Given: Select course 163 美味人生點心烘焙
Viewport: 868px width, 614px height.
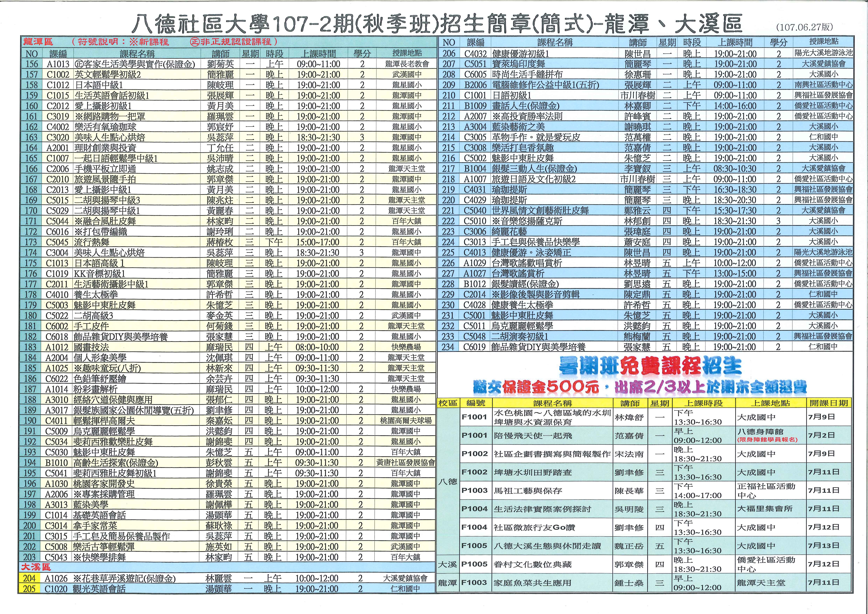Looking at the screenshot, I should 110,138.
